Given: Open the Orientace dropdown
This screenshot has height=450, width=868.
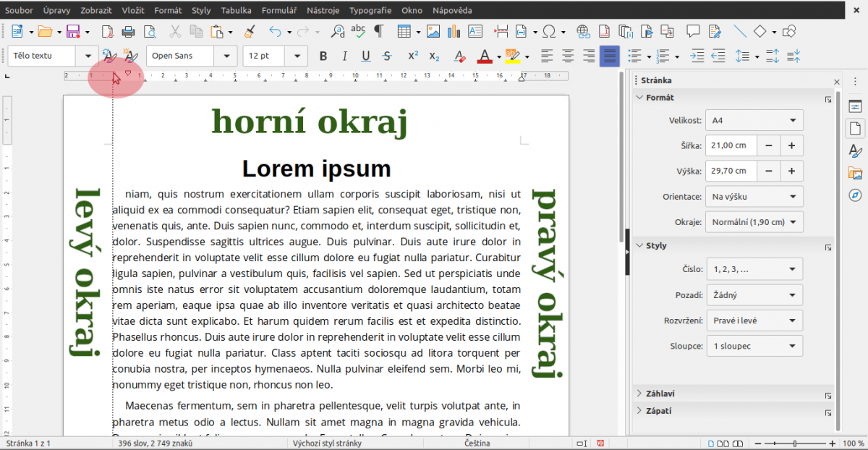Looking at the screenshot, I should click(x=754, y=197).
